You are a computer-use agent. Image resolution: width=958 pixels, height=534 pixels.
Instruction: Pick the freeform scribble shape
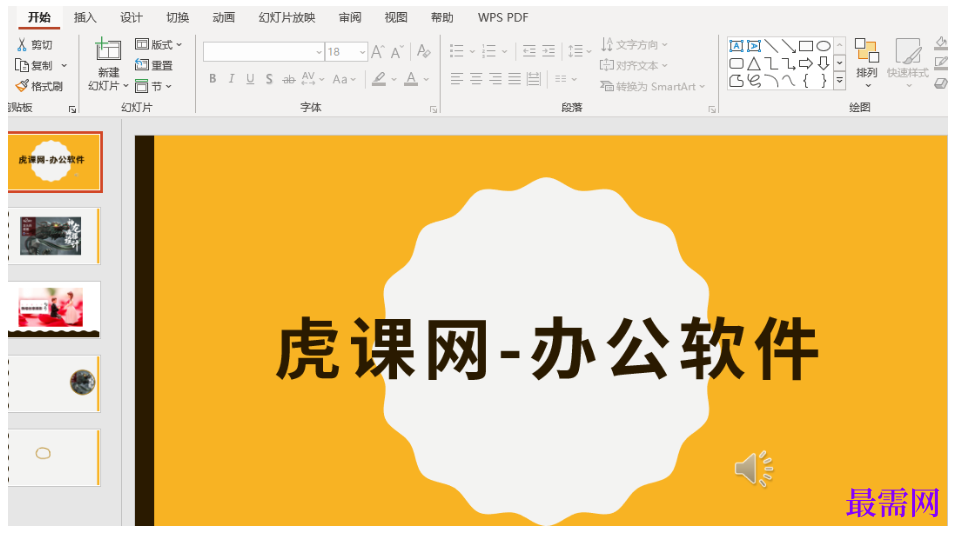click(754, 81)
